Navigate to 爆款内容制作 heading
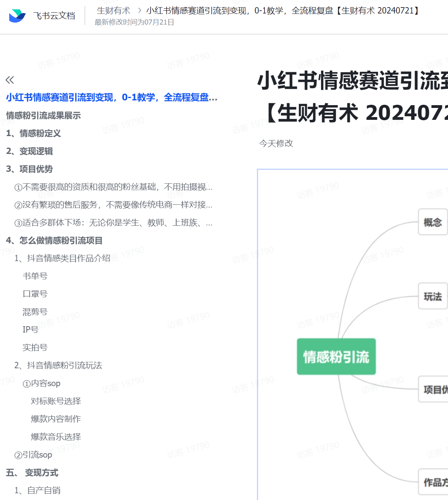The image size is (448, 500). click(x=56, y=419)
